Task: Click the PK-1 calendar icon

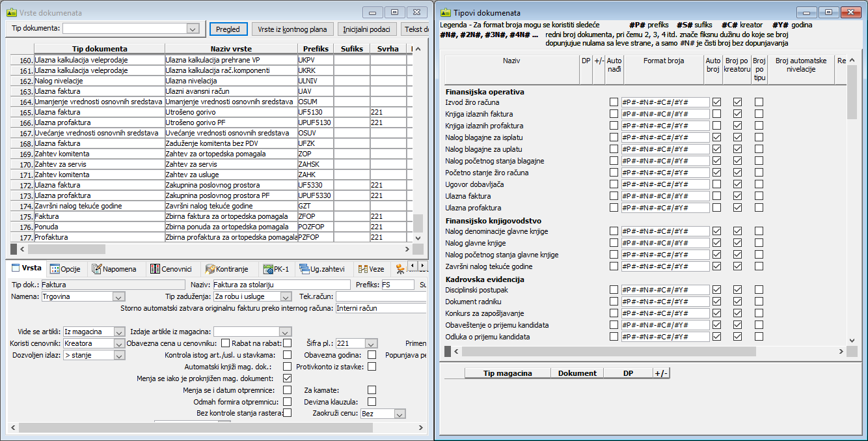Action: point(268,269)
